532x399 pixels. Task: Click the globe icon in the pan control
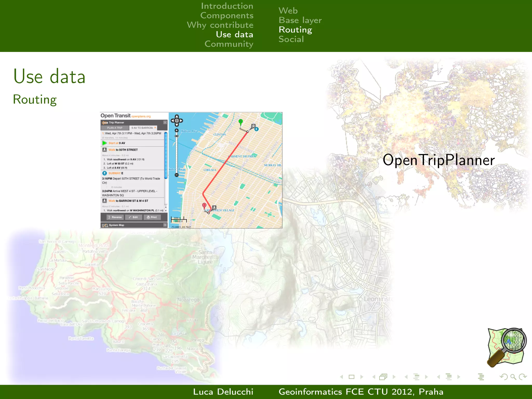point(177,121)
